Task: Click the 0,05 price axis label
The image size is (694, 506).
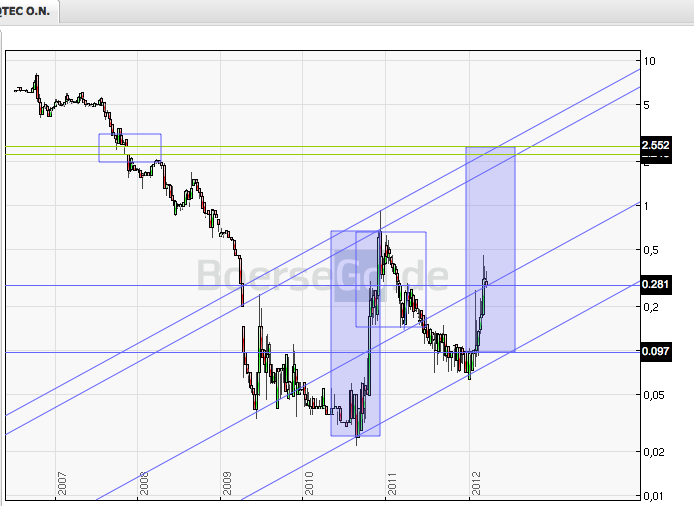Action: point(654,395)
